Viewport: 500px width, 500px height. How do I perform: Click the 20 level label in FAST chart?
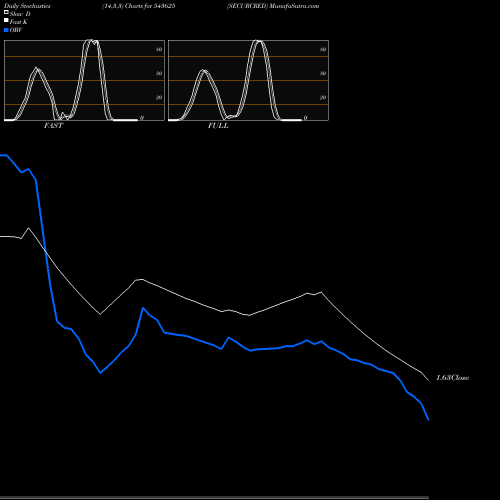click(159, 97)
